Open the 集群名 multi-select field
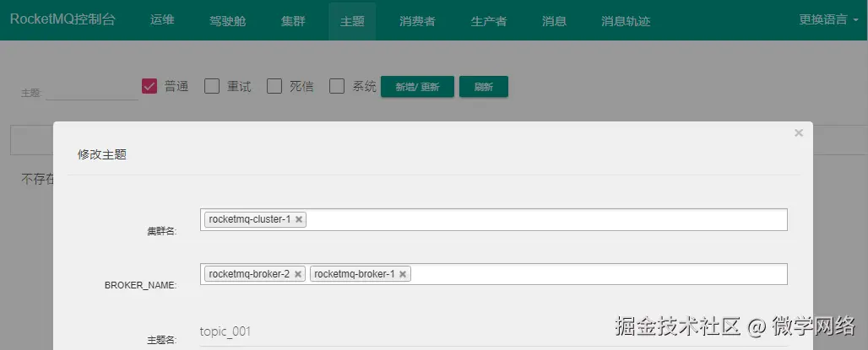This screenshot has width=868, height=350. click(x=494, y=219)
